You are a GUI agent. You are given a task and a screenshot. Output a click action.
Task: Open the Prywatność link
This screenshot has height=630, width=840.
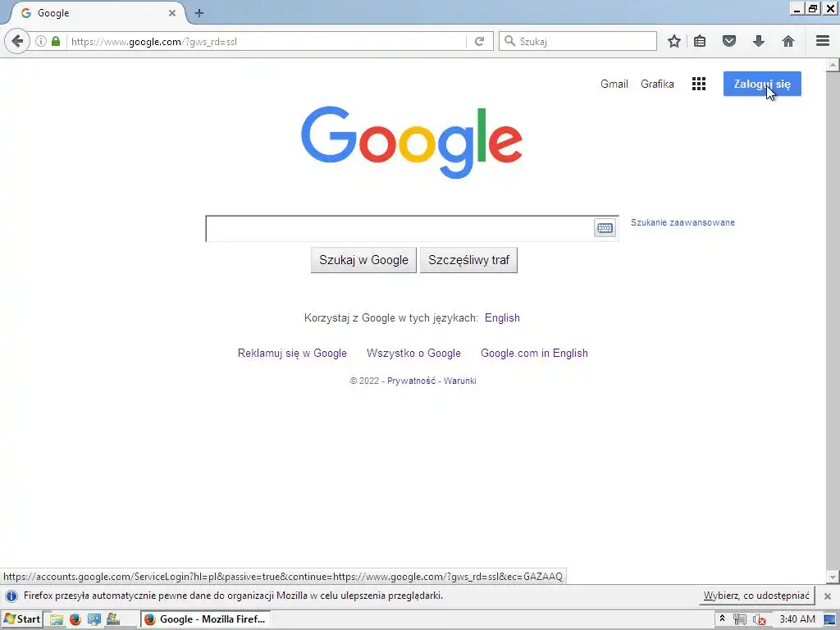[x=412, y=381]
